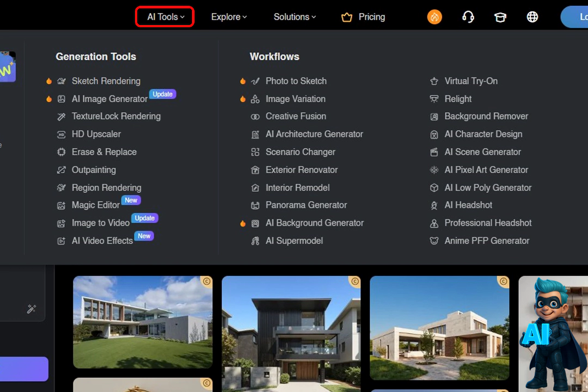Open the AI Image Generator tool

(109, 99)
